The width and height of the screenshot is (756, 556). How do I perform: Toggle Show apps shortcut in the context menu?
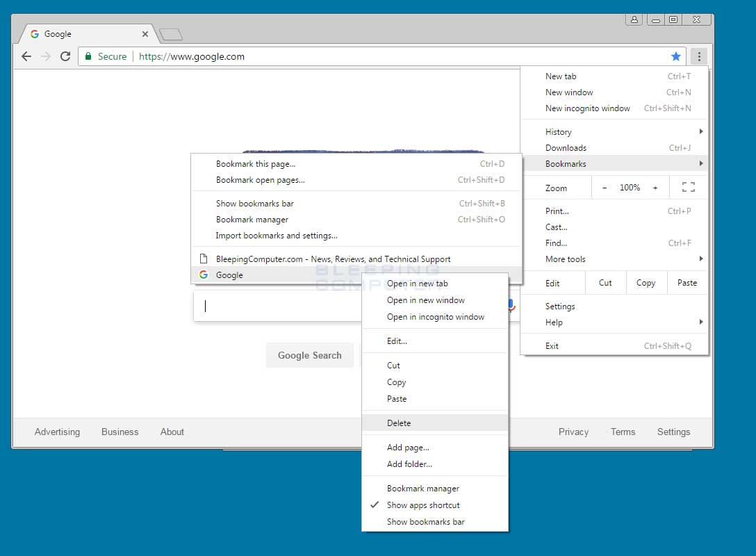click(x=422, y=505)
